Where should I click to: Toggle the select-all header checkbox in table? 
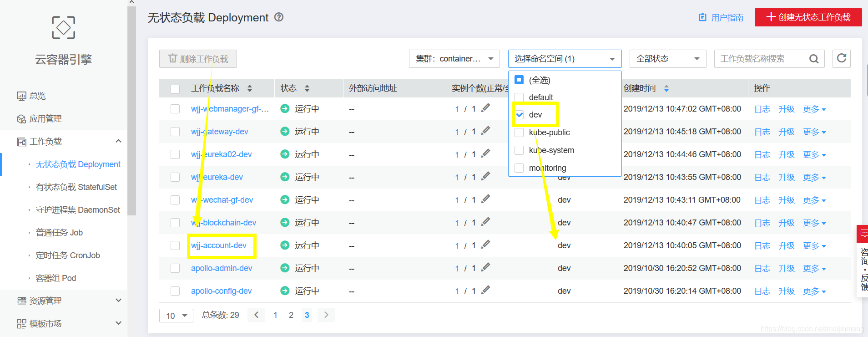[x=175, y=89]
